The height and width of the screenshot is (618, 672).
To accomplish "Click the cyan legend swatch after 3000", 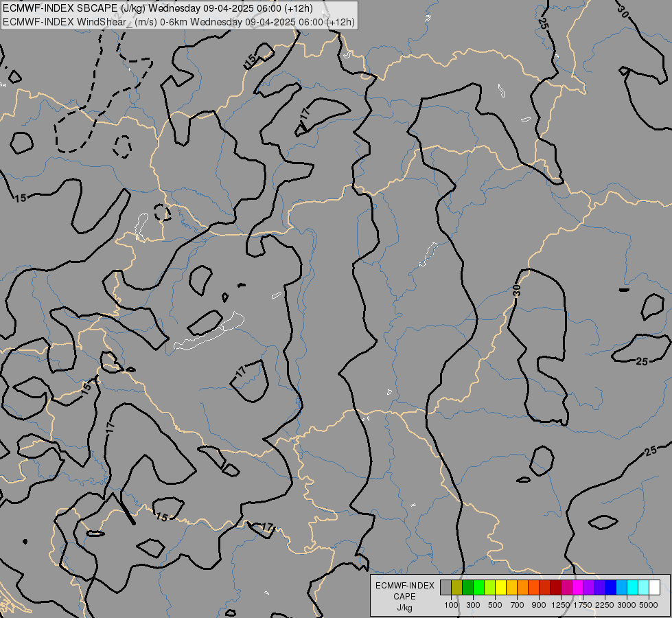I will tap(633, 587).
